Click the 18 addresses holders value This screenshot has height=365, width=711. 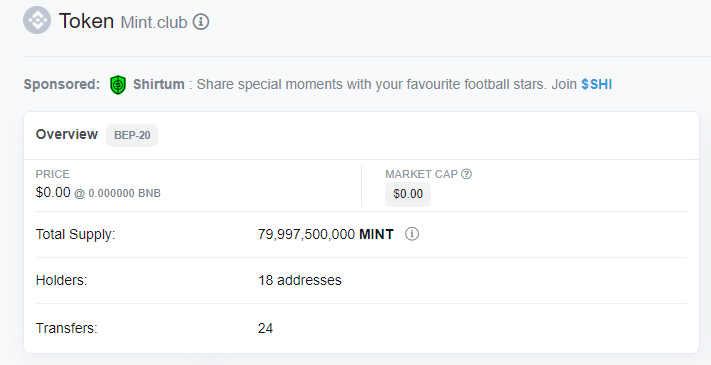point(300,280)
